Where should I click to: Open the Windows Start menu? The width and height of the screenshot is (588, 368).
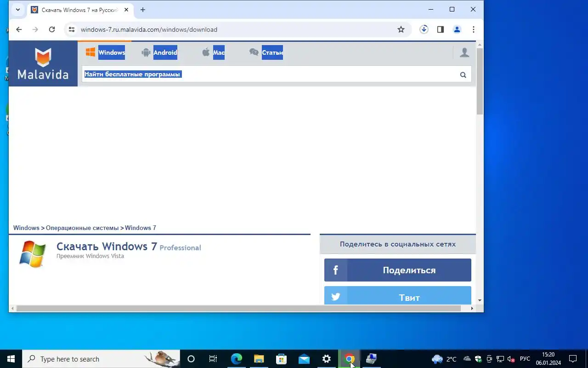11,359
